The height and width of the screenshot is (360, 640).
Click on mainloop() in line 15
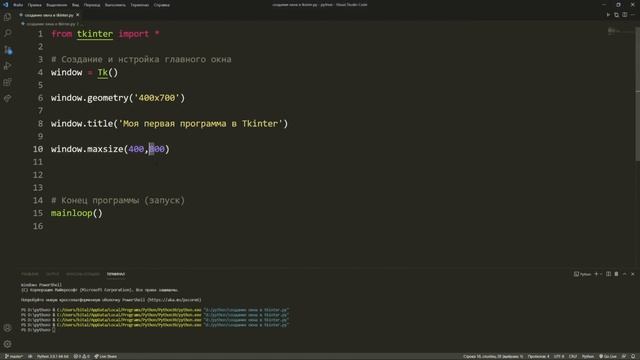pyautogui.click(x=77, y=213)
